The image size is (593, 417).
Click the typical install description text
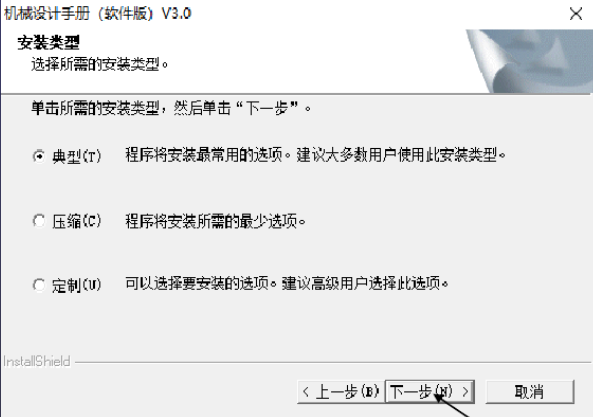click(x=315, y=155)
